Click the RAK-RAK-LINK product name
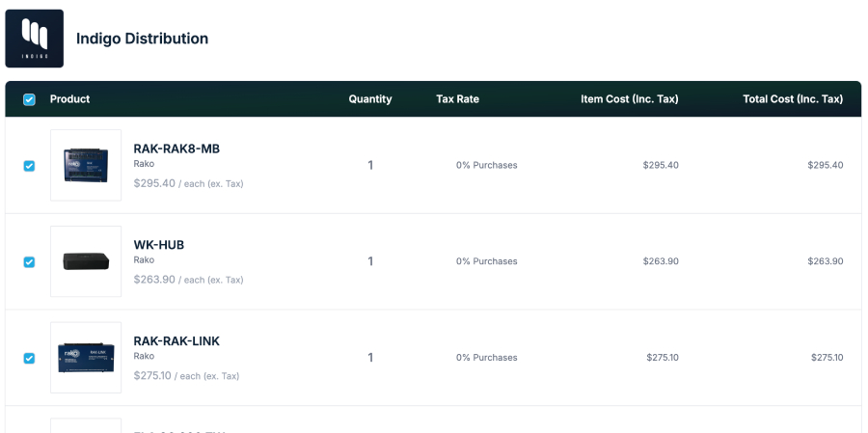 click(176, 341)
